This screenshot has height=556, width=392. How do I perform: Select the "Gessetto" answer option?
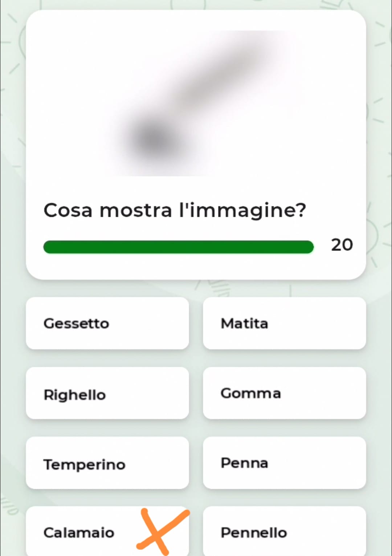click(x=107, y=323)
